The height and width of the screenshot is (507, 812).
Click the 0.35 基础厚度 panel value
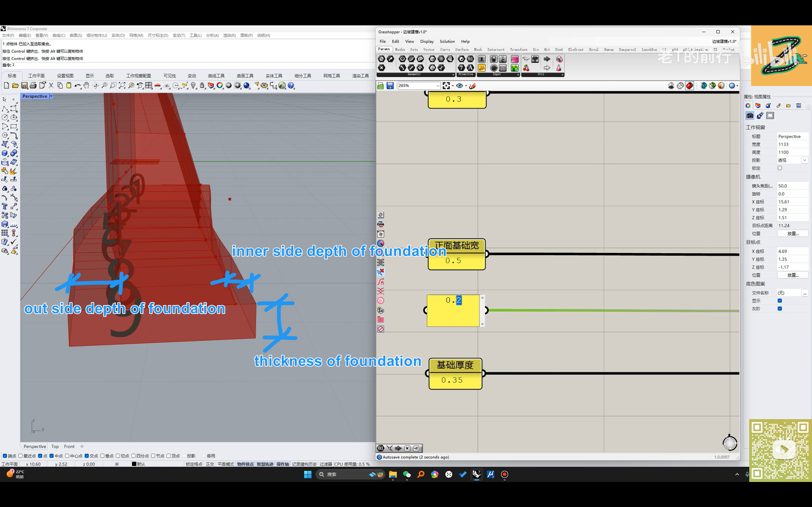(452, 380)
